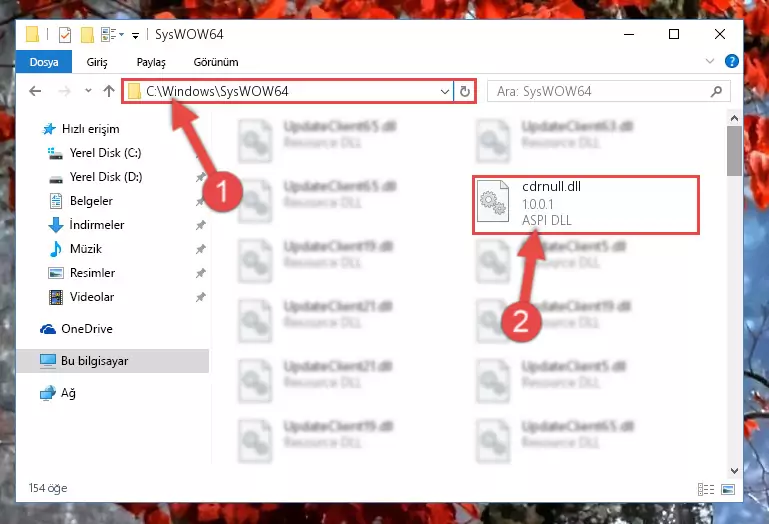
Task: Click the search magnifier icon
Action: [716, 91]
